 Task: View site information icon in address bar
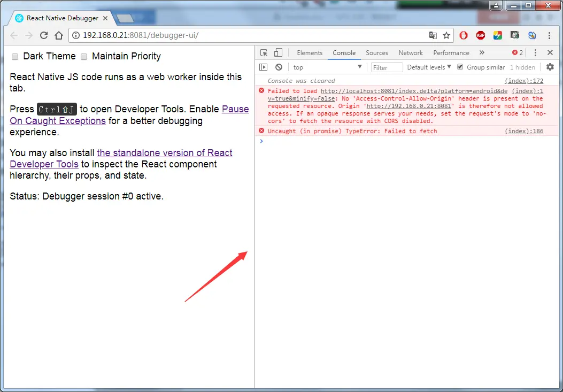[76, 35]
